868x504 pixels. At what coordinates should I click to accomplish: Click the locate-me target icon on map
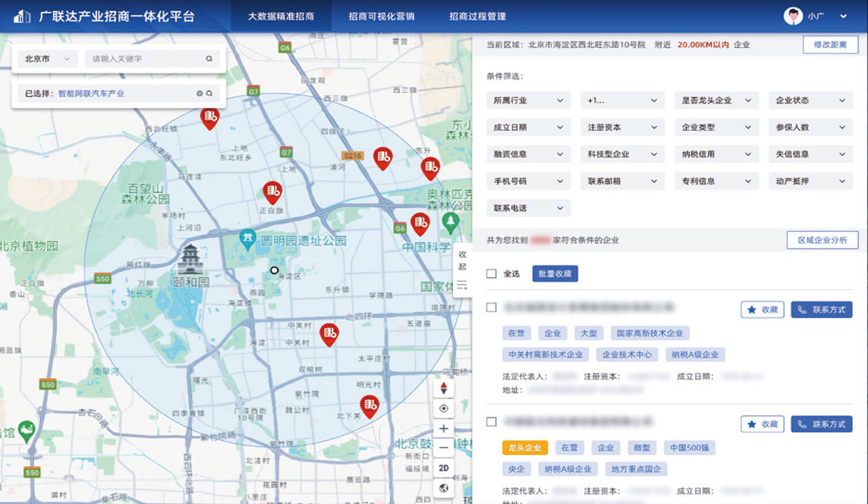coord(443,408)
